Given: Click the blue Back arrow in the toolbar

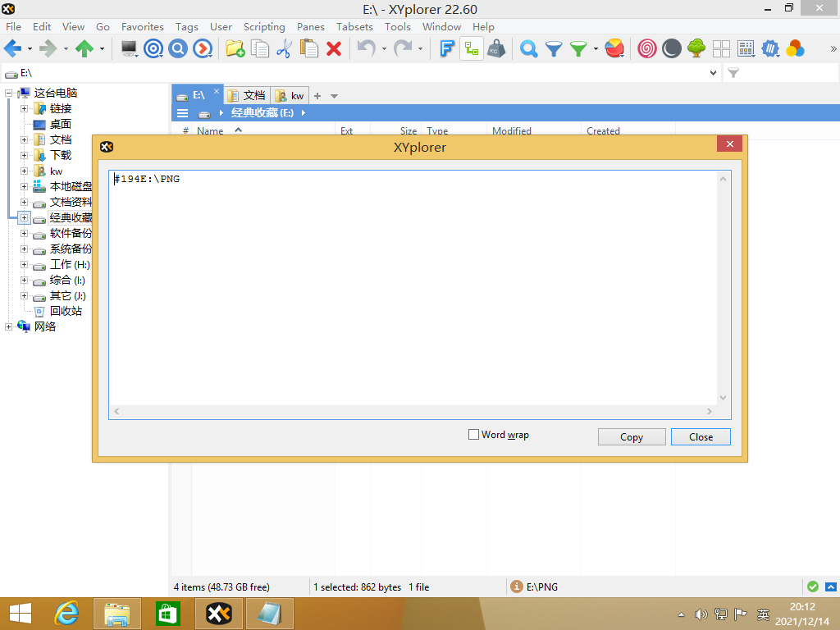Looking at the screenshot, I should click(x=12, y=49).
